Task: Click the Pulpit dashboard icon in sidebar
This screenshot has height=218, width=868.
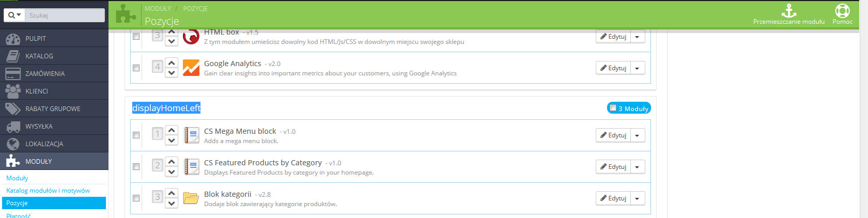Action: [12, 39]
